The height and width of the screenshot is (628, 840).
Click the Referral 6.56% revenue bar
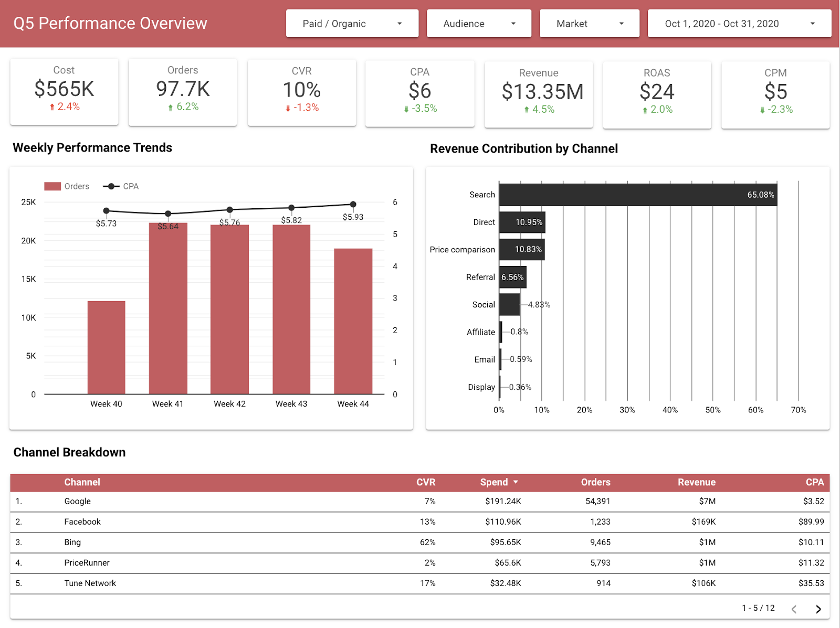[513, 277]
